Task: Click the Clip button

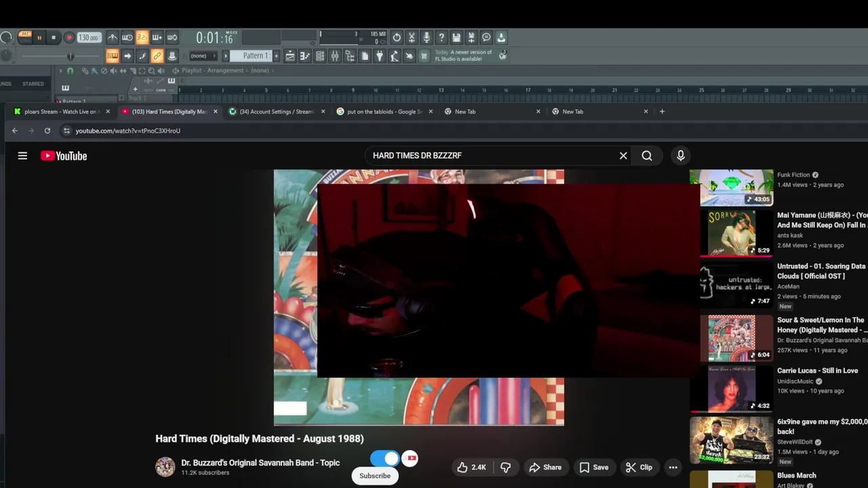Action: coord(639,467)
